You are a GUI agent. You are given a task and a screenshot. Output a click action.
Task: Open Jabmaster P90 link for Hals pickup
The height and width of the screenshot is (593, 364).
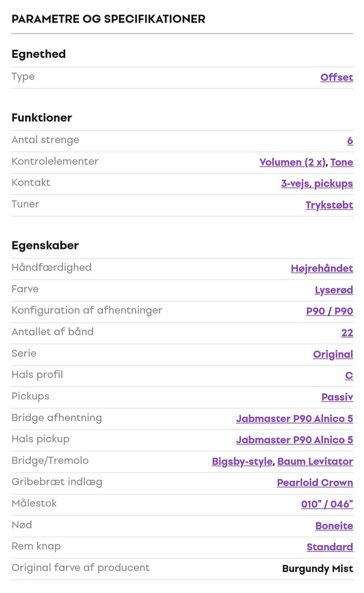pos(294,440)
